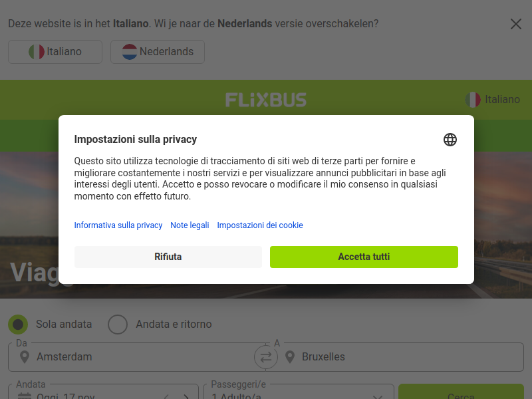This screenshot has height=399, width=532.
Task: Click the FlixBus logo
Action: click(266, 100)
